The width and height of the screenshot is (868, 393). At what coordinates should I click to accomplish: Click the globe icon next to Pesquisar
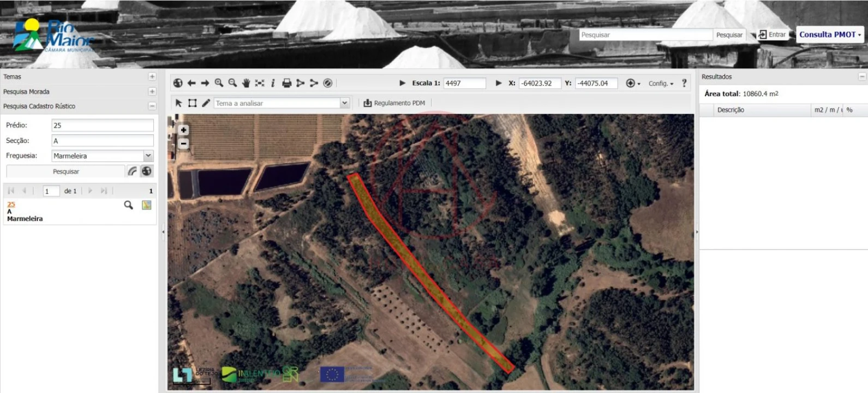tap(147, 171)
